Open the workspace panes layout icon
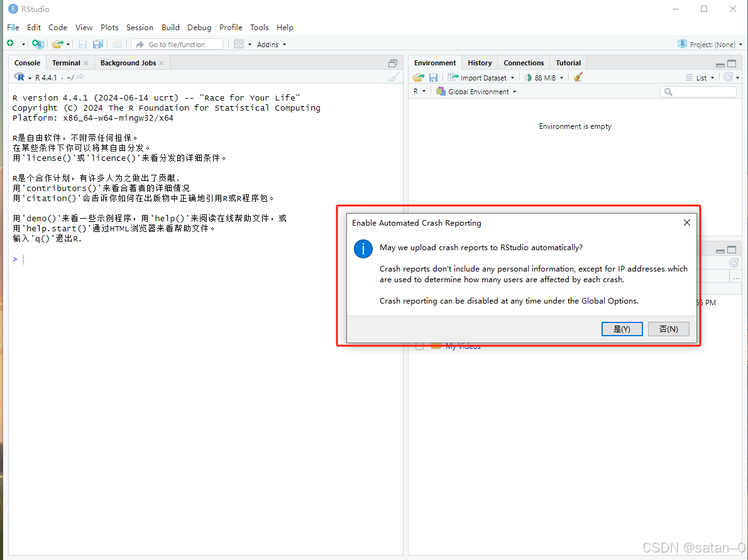The width and height of the screenshot is (748, 560). pos(239,44)
